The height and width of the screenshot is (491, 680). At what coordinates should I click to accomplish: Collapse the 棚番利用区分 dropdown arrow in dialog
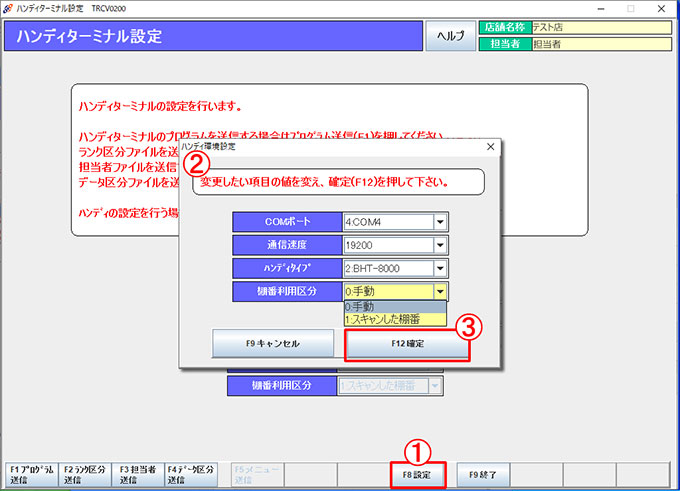tap(440, 291)
